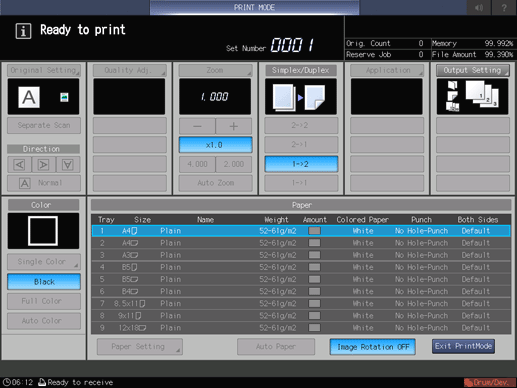
Task: Select tray 6 B4 paper row
Action: [x=301, y=291]
